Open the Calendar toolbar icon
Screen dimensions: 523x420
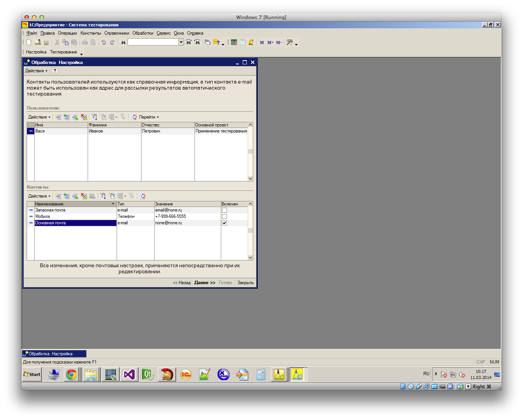[243, 43]
